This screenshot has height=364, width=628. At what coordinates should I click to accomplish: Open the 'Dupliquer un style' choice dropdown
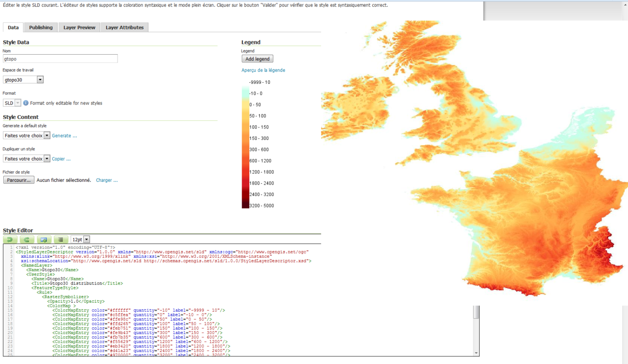[x=46, y=158]
